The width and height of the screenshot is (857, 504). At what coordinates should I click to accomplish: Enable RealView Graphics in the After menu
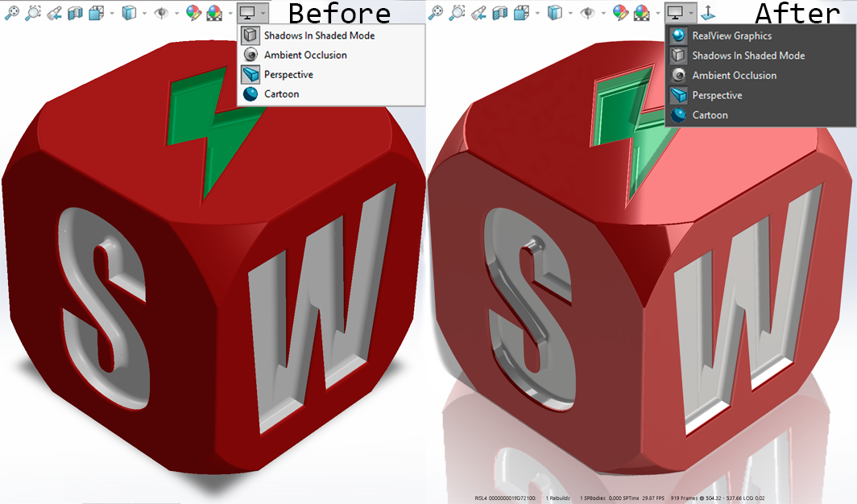click(x=760, y=35)
